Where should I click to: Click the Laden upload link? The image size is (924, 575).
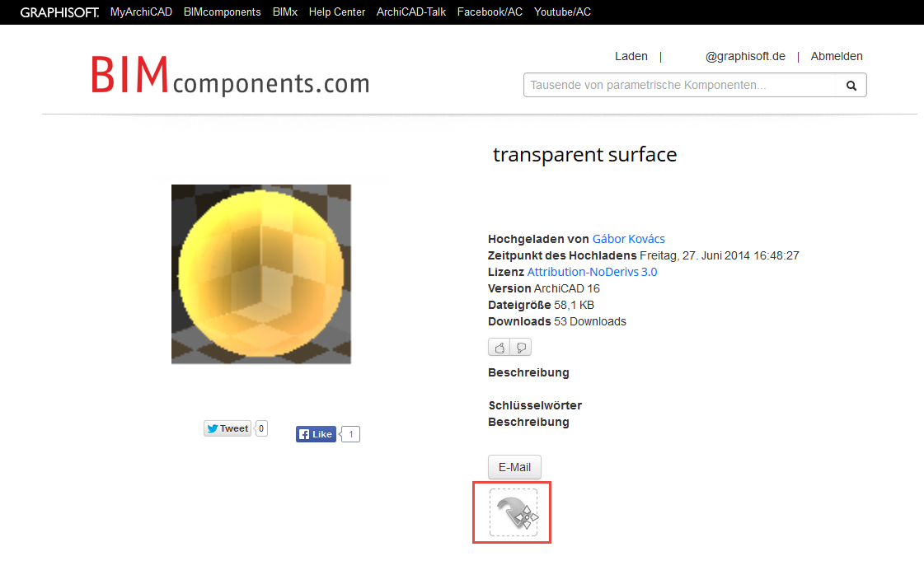tap(631, 56)
